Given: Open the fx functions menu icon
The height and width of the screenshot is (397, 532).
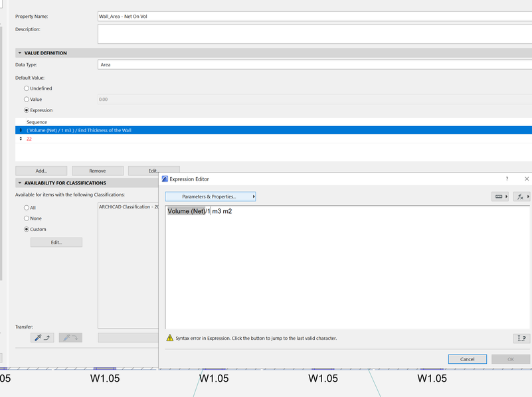Looking at the screenshot, I should pos(521,197).
